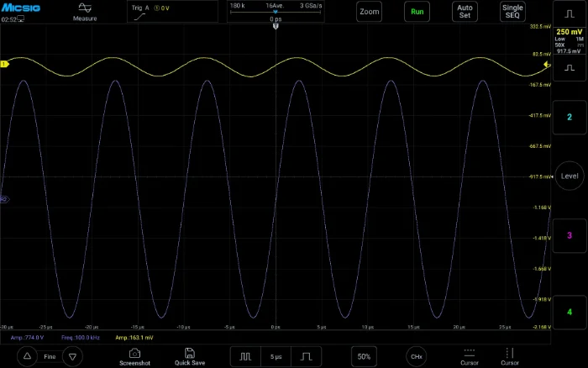Screen dimensions: 588x368
Task: Open the Trig A trigger settings
Action: pos(172,12)
